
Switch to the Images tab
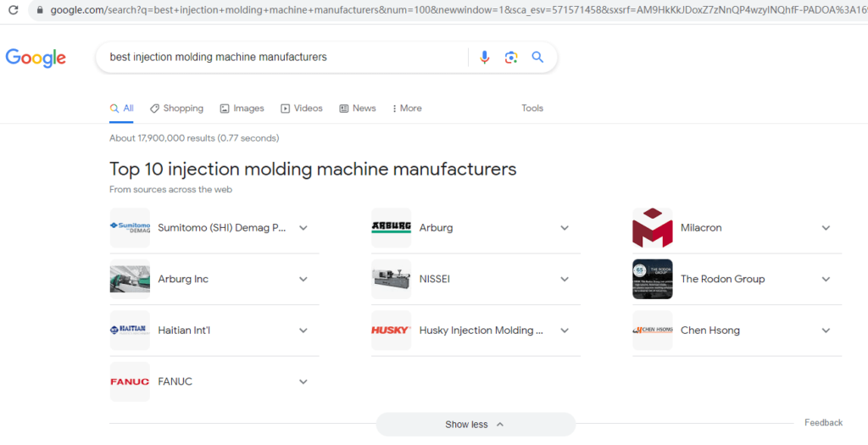coord(242,108)
